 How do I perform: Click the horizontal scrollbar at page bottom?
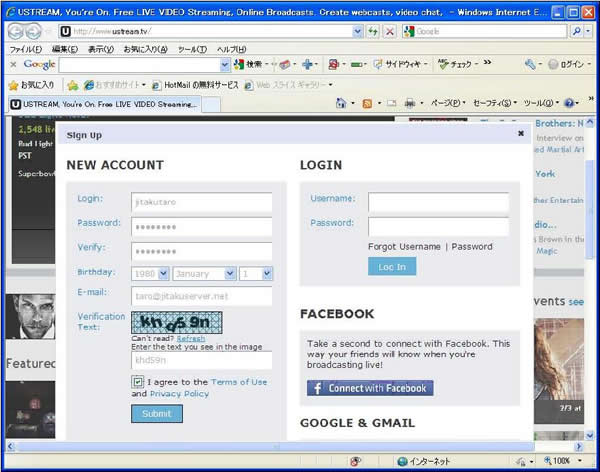pyautogui.click(x=275, y=447)
